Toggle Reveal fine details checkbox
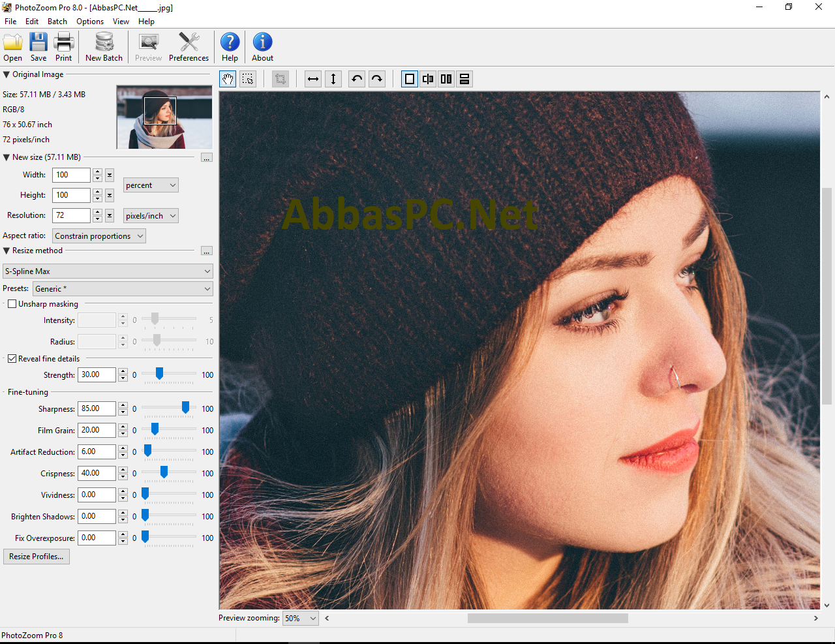The image size is (835, 644). [12, 359]
